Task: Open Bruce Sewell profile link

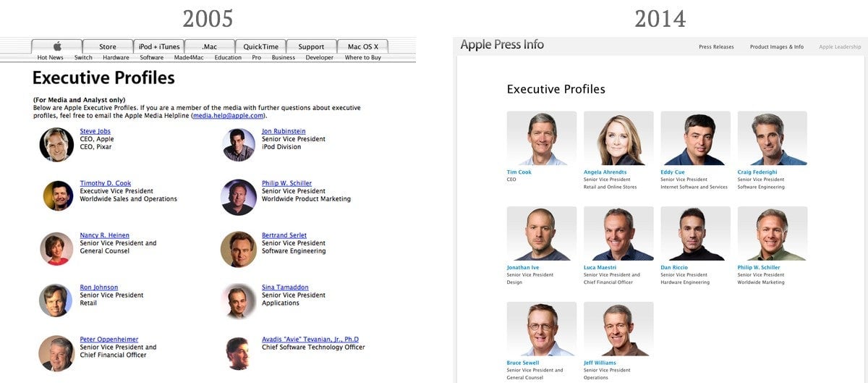Action: tap(524, 363)
